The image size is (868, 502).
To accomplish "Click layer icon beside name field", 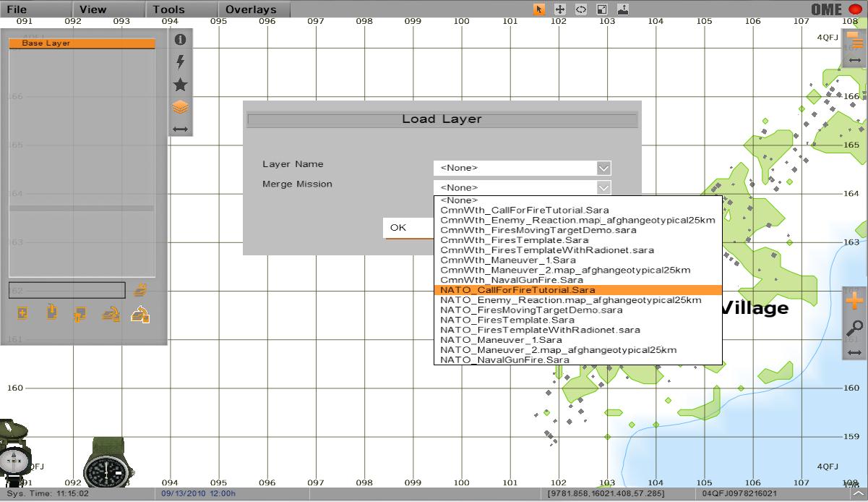I will 140,290.
